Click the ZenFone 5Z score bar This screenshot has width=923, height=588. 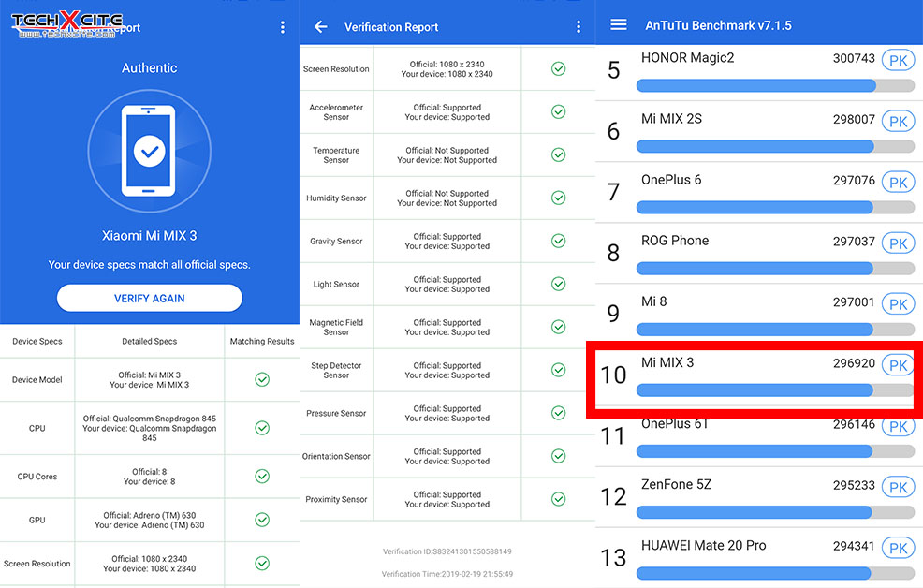(x=775, y=512)
